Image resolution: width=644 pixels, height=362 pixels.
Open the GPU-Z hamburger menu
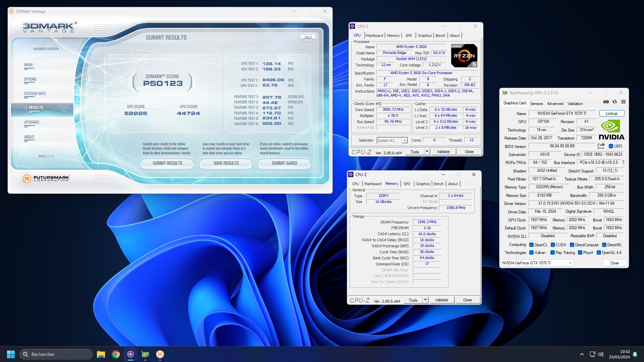tap(623, 102)
